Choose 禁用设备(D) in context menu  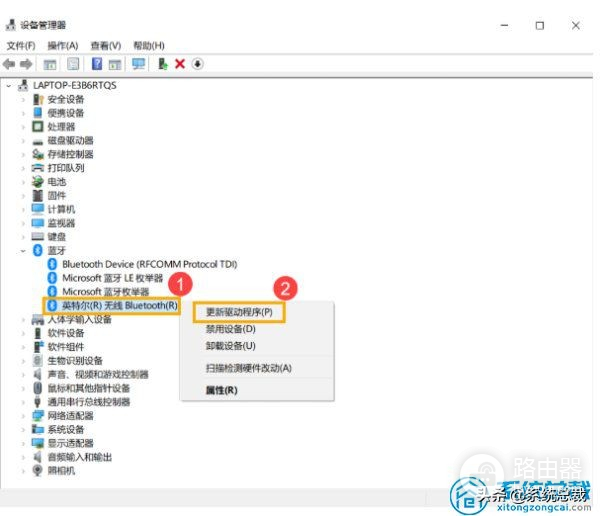click(x=231, y=329)
